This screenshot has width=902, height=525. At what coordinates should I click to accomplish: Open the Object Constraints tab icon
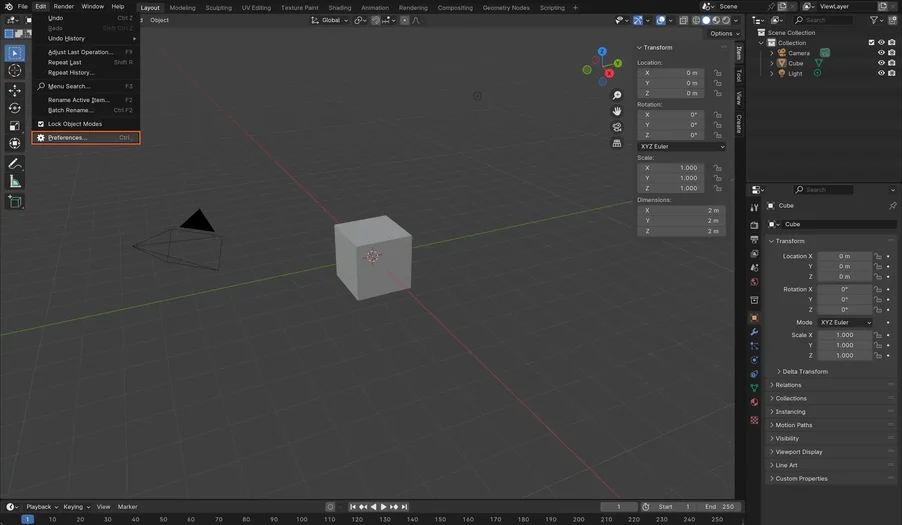(754, 374)
